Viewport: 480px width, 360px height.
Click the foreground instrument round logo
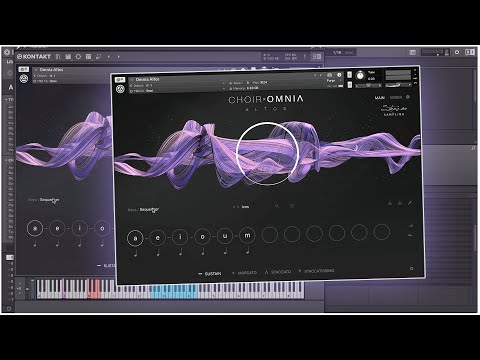(x=120, y=89)
